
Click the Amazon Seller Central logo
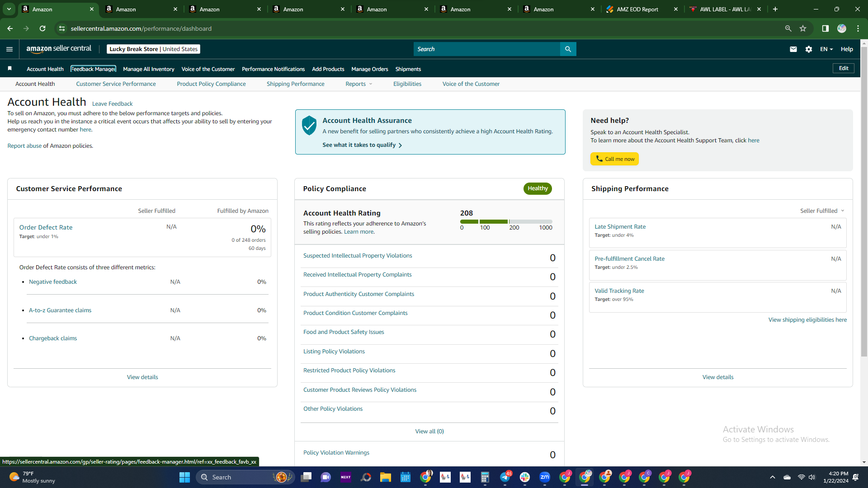[x=59, y=49]
